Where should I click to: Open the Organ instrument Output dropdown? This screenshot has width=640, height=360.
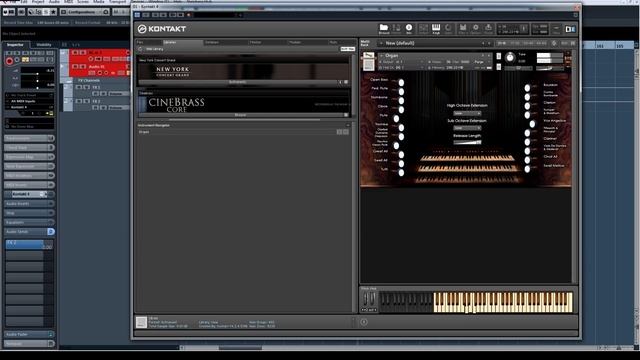[x=402, y=62]
